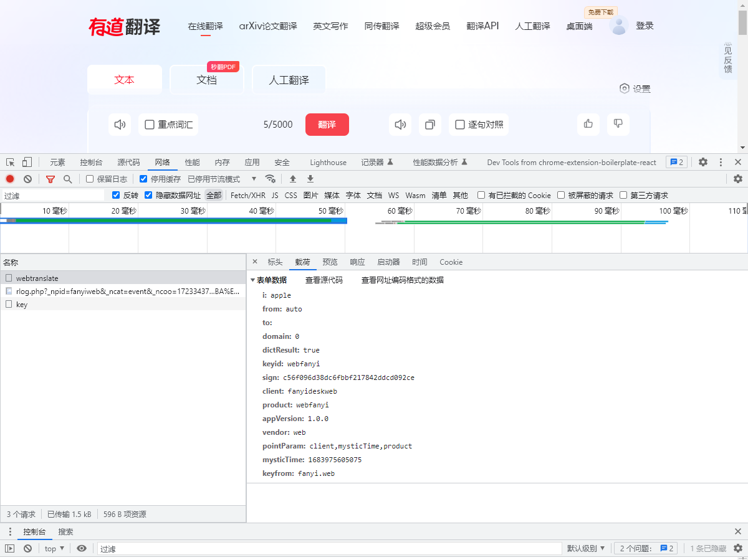Screen dimensions: 748x560
Task: Uncheck the 反转 filter checkbox
Action: click(116, 195)
